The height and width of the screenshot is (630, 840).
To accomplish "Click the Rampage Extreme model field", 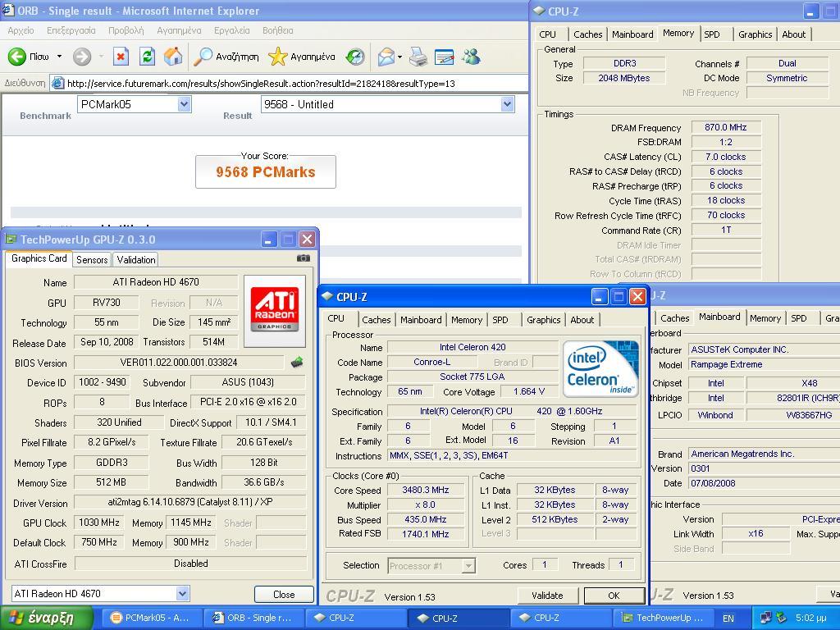I will (x=764, y=364).
